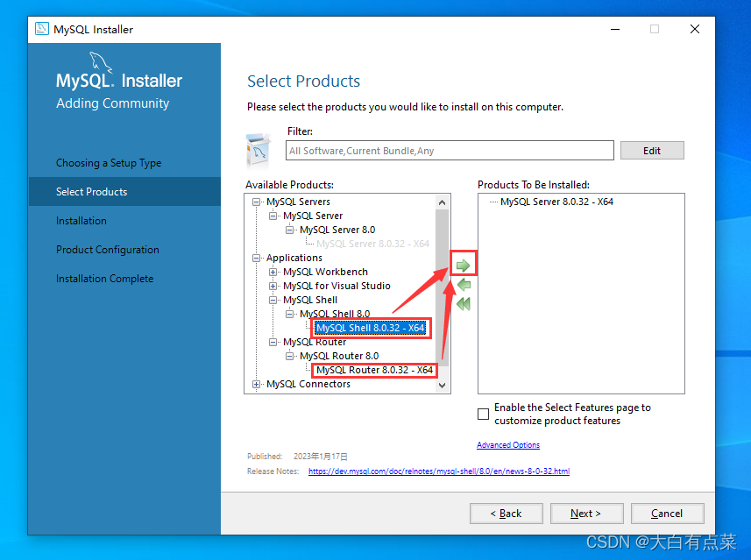Image resolution: width=751 pixels, height=560 pixels.
Task: Open the Choosing a Setup Type step
Action: pos(109,163)
